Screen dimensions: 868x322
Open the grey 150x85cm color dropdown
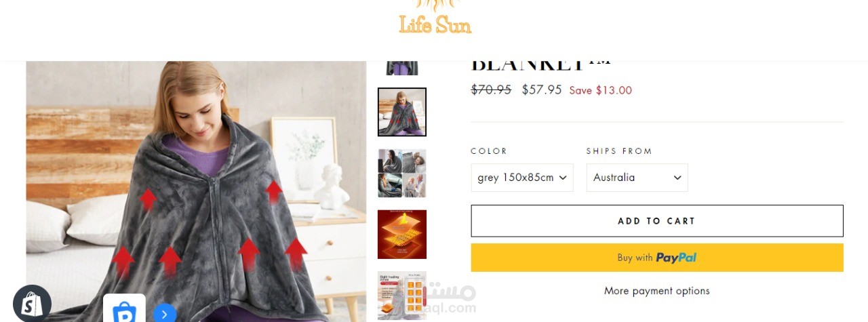point(522,178)
